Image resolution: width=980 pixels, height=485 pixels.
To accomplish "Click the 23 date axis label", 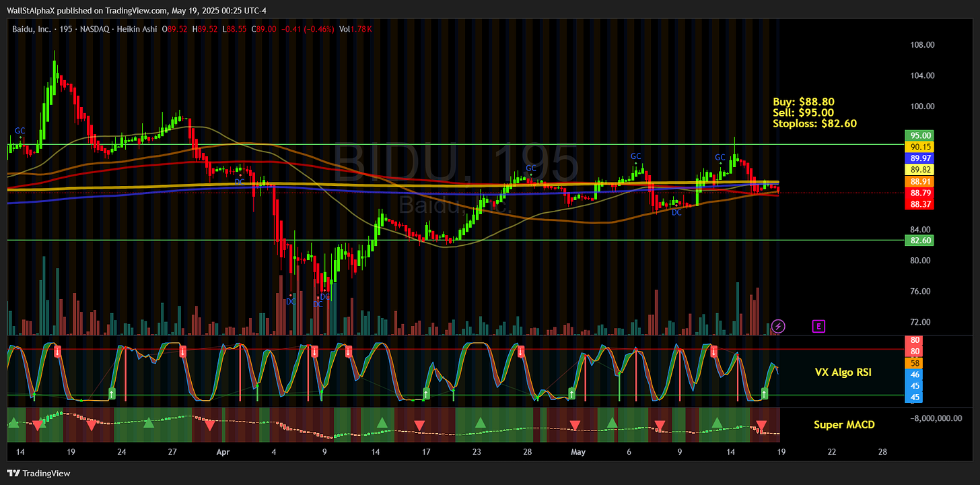I will click(477, 453).
